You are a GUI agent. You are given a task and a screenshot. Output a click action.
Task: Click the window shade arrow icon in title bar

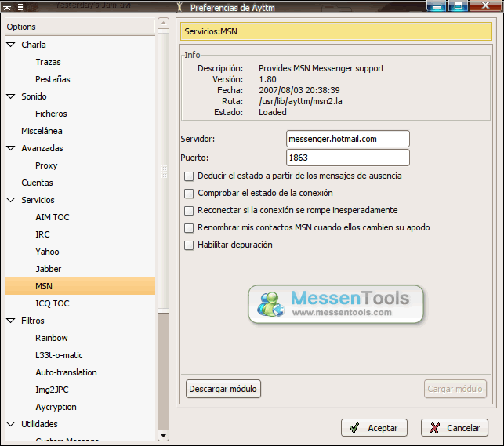coord(7,7)
